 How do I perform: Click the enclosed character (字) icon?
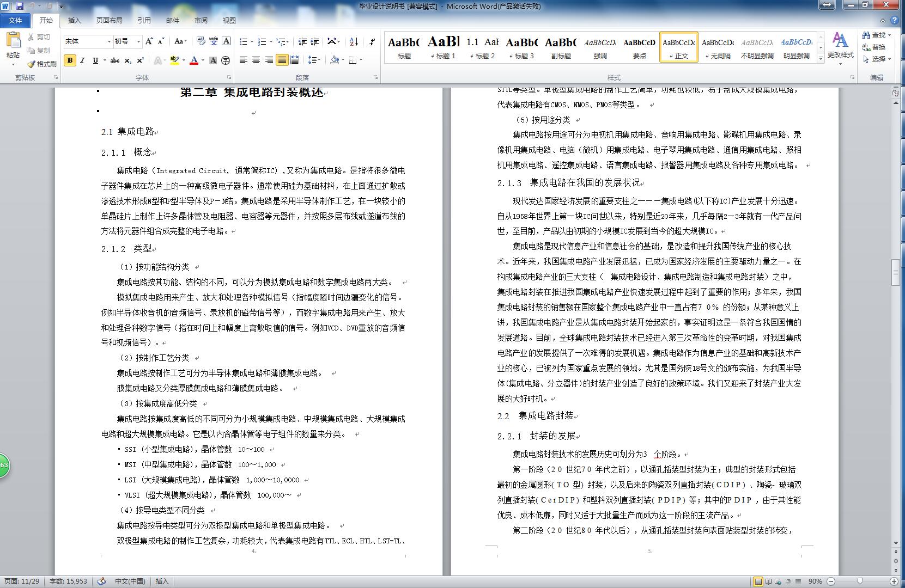226,60
